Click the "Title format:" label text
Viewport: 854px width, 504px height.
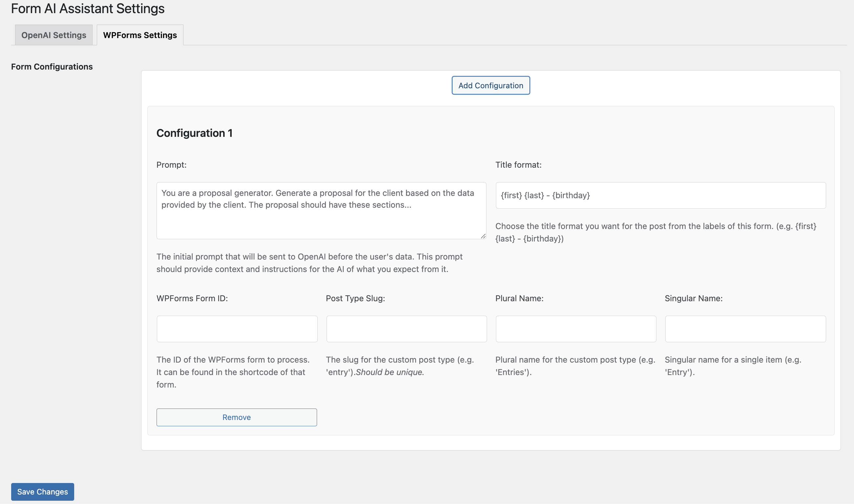pyautogui.click(x=518, y=165)
